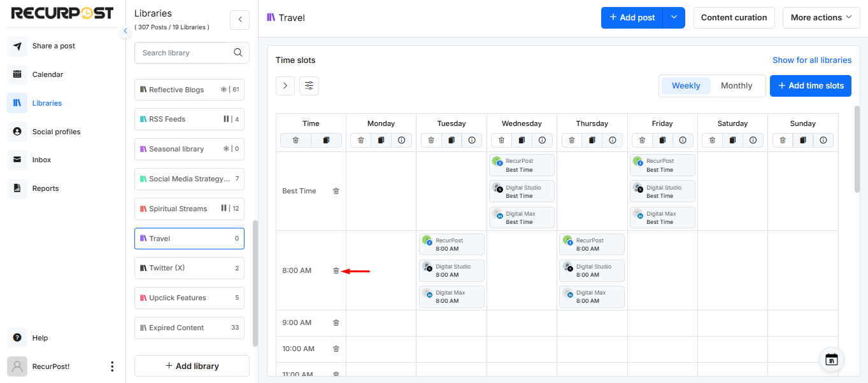Show Monday info icon
Viewport: 868px width, 383px height.
pos(401,140)
